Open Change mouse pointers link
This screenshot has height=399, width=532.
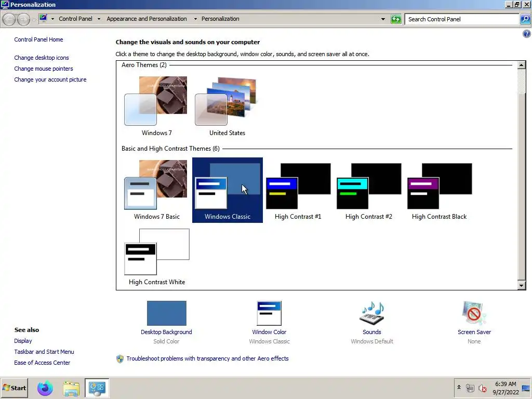tap(44, 69)
